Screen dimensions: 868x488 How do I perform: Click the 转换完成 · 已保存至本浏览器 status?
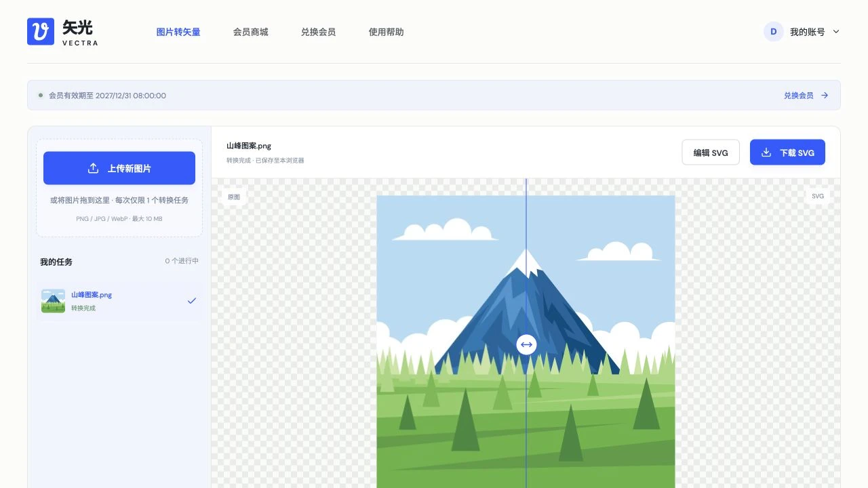pyautogui.click(x=265, y=161)
